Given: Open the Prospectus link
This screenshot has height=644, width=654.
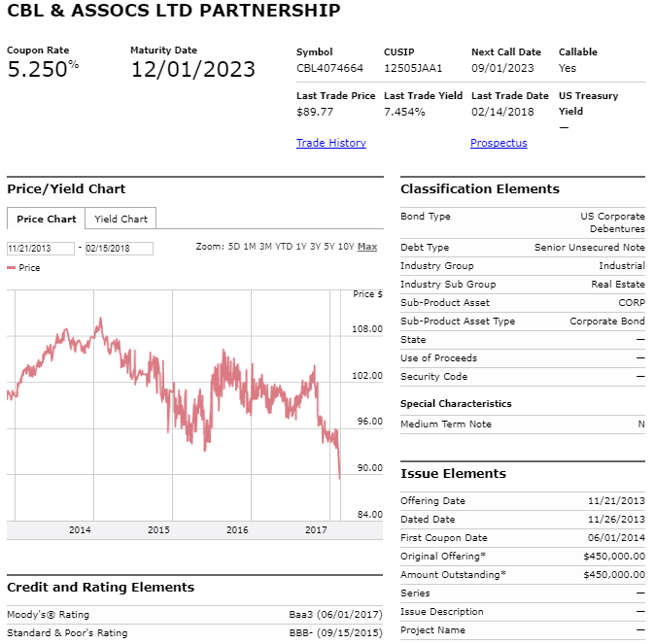Looking at the screenshot, I should 499,143.
